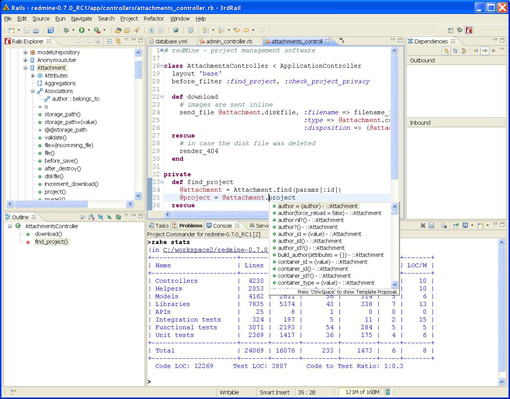Viewport: 510px width, 399px height.
Task: Click the C:/workspace2/redmine path link in console
Action: point(215,250)
